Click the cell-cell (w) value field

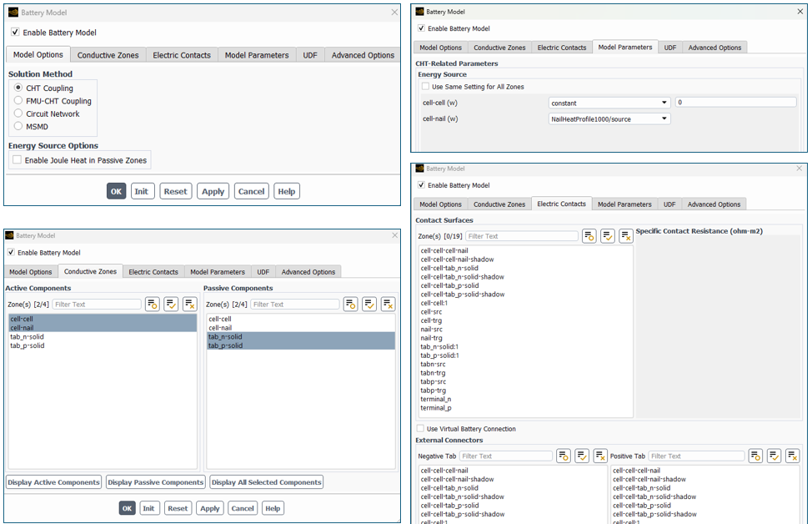735,103
